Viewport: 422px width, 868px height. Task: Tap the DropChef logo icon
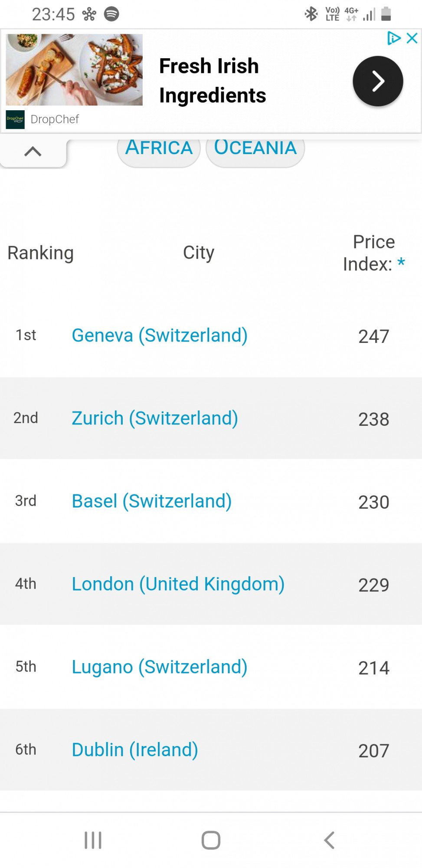pos(15,119)
